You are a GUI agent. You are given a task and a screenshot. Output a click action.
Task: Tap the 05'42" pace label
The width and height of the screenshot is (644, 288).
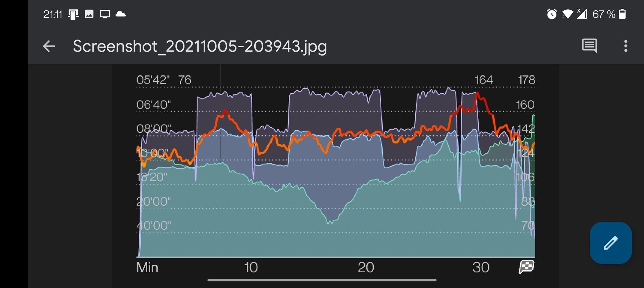pyautogui.click(x=153, y=80)
